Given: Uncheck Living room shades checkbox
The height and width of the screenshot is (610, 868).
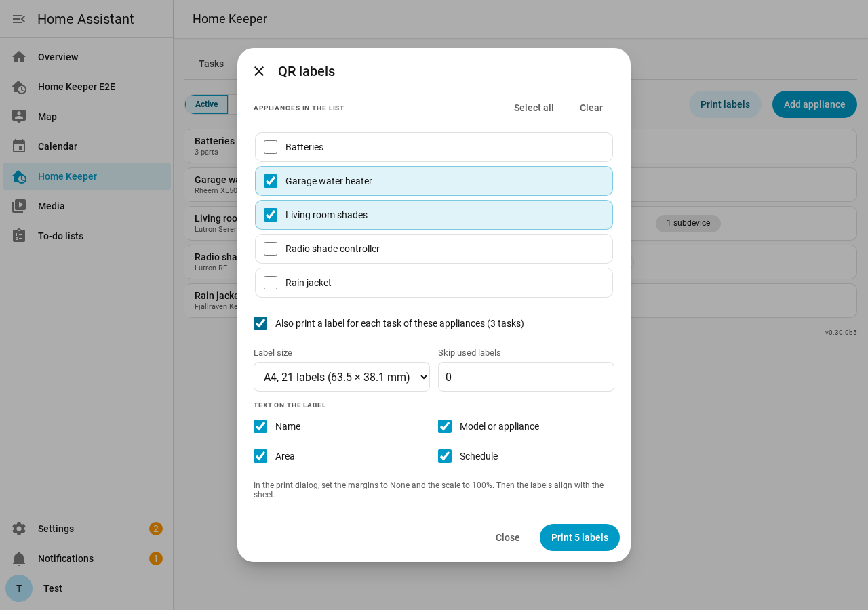Looking at the screenshot, I should [271, 215].
